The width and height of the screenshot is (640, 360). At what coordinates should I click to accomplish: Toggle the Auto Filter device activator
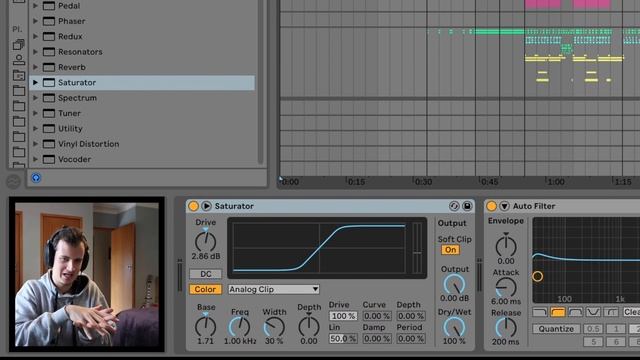(491, 206)
